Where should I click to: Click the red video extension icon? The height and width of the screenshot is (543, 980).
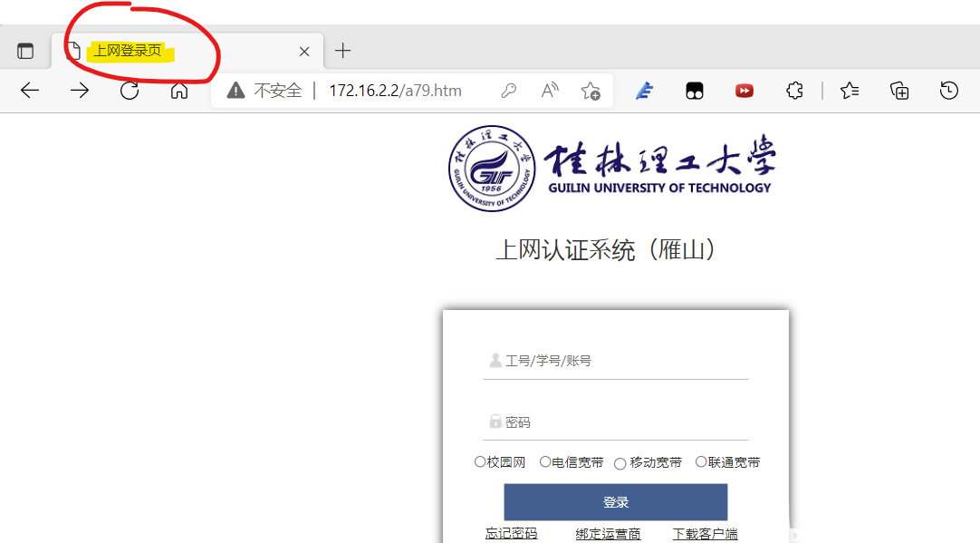tap(745, 91)
